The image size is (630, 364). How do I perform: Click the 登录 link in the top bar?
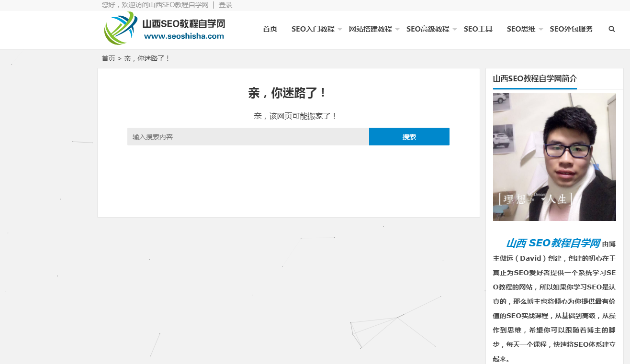225,5
